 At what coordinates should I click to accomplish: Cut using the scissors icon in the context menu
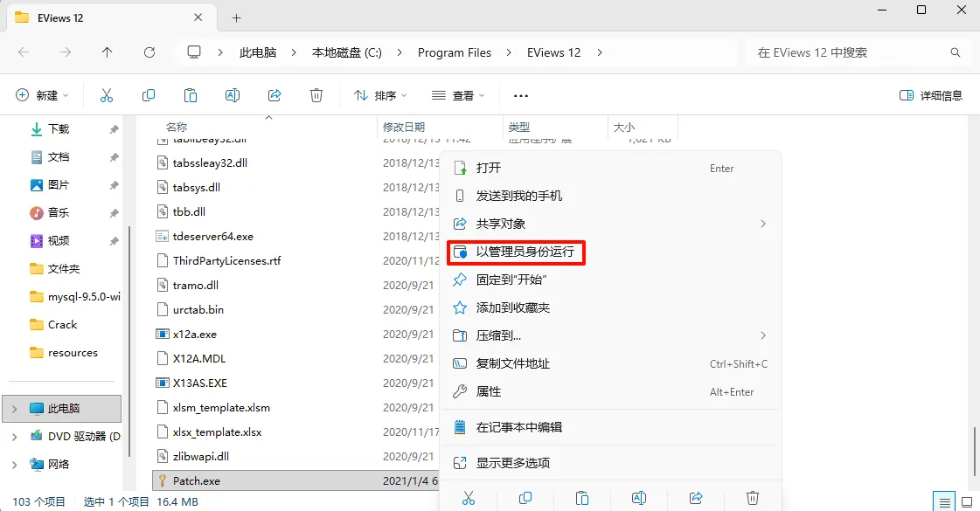(x=468, y=498)
